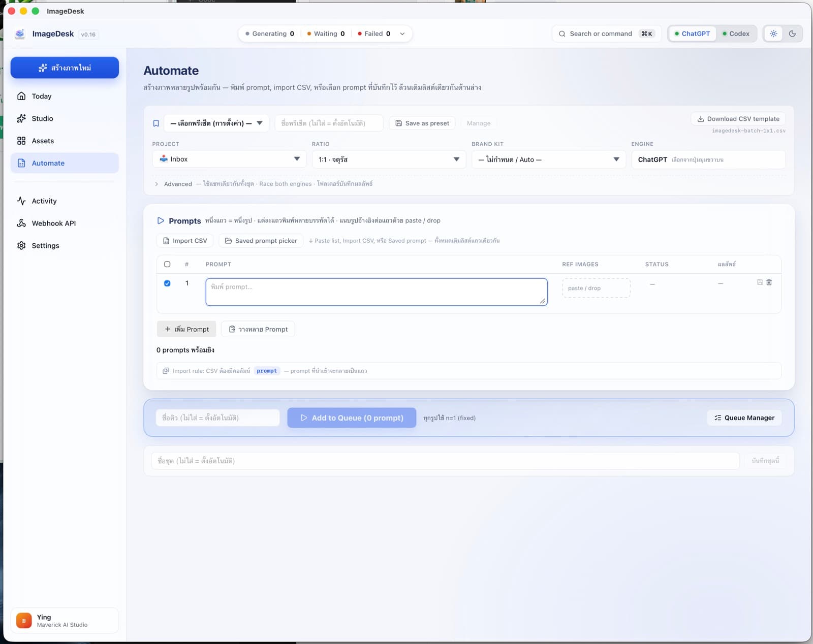Click the preset name input field
The height and width of the screenshot is (644, 813).
[x=329, y=123]
